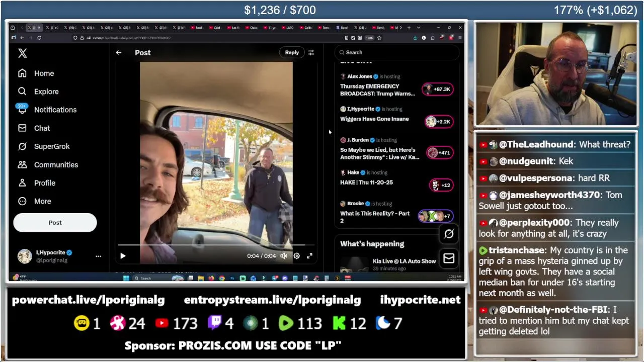Click the browser back arrow
The image size is (644, 362).
click(22, 38)
